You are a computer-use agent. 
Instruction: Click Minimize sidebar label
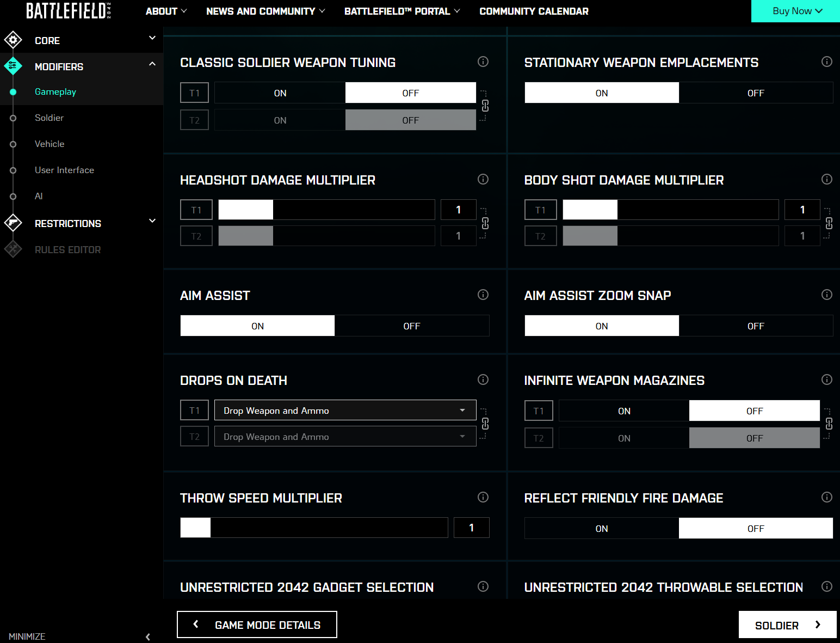(27, 636)
